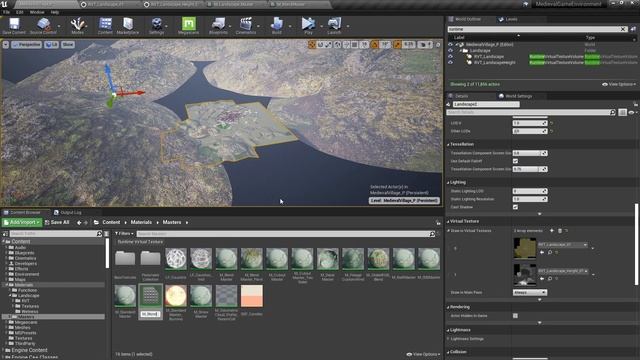Click the viewport rotation snap angle icon
Screen dimensions: 640x360
pos(374,44)
